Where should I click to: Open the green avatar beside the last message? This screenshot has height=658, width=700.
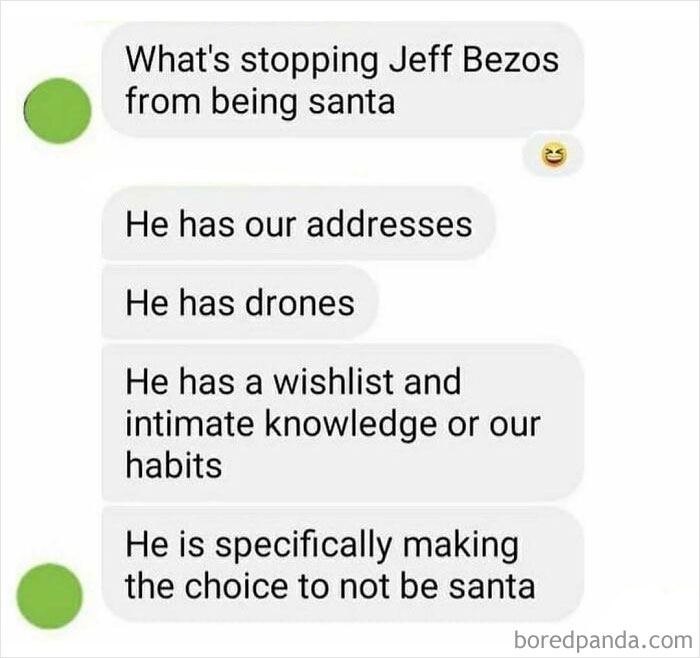(50, 596)
